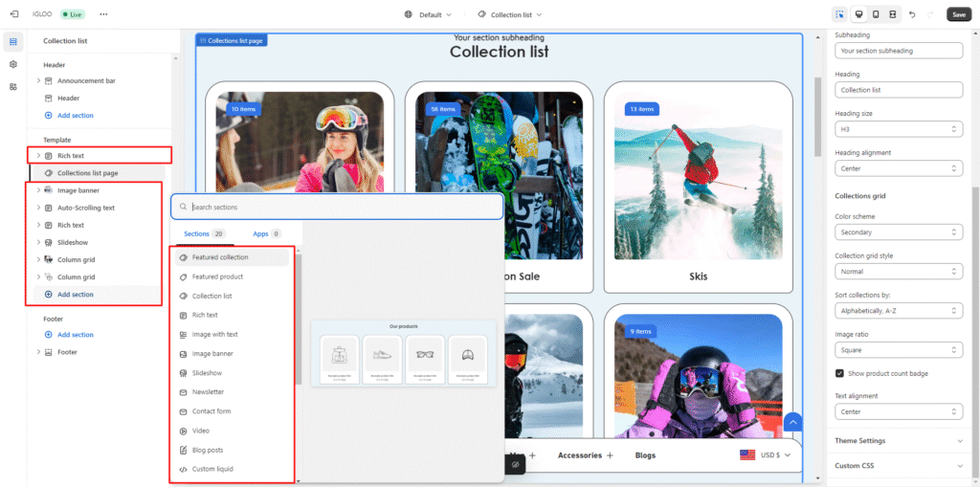Image resolution: width=980 pixels, height=487 pixels.
Task: Switch to desktop preview icon
Action: (857, 14)
